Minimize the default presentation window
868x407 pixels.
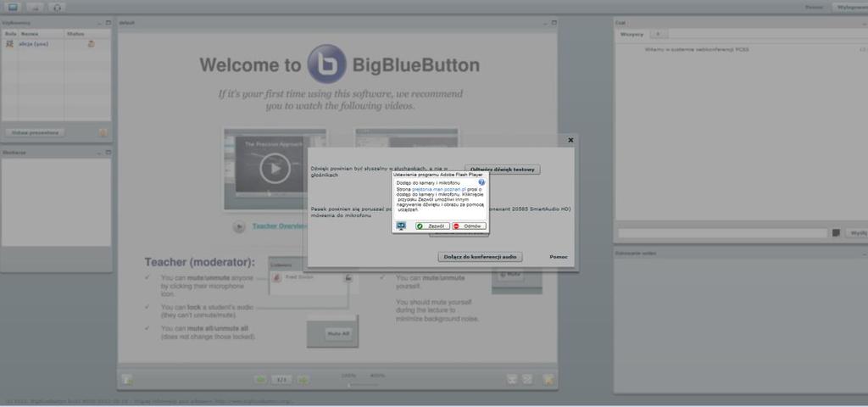(x=546, y=23)
